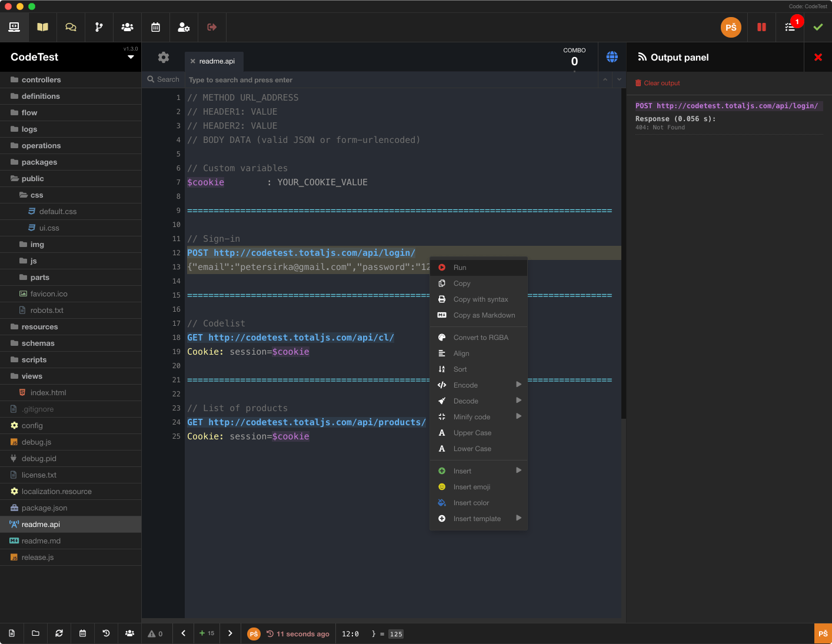Go back with left chevron in status bar
Image resolution: width=832 pixels, height=644 pixels.
pos(184,633)
